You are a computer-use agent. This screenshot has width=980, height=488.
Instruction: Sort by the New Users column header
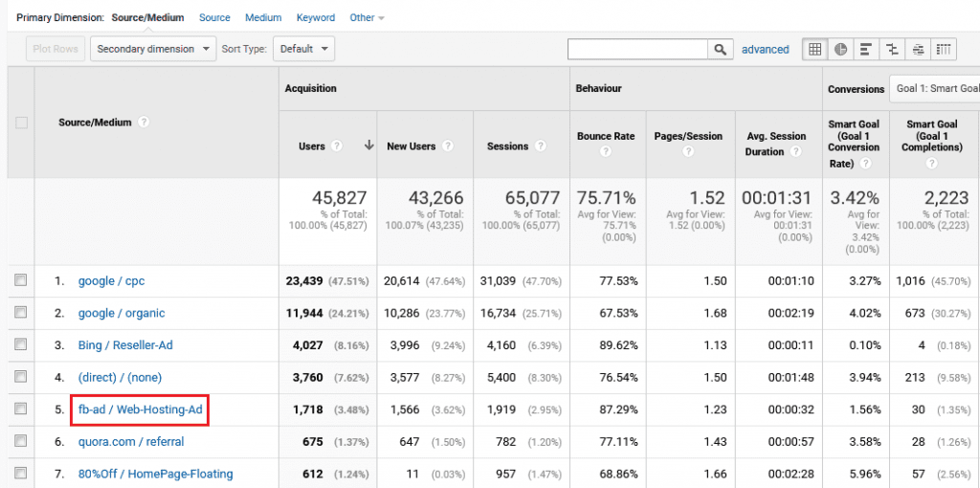[412, 146]
